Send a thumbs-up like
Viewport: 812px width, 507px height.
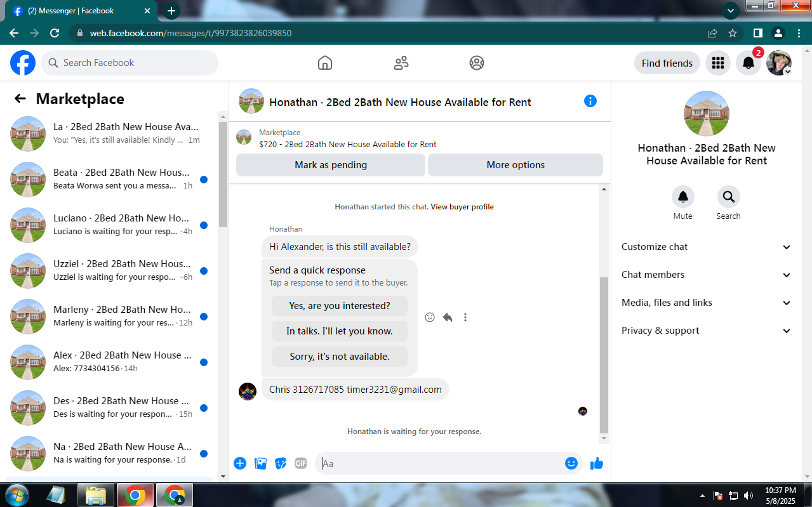596,463
